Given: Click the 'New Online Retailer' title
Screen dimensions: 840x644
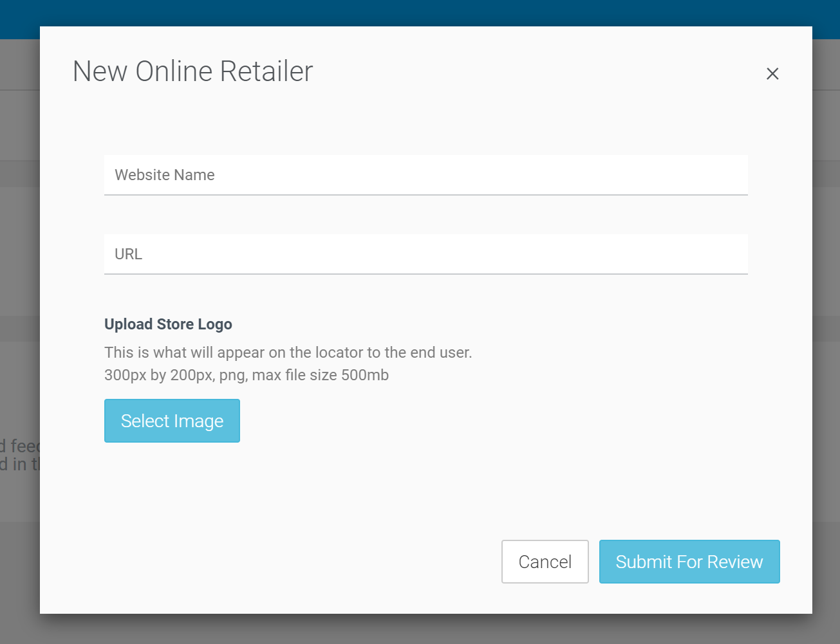Looking at the screenshot, I should [x=192, y=71].
